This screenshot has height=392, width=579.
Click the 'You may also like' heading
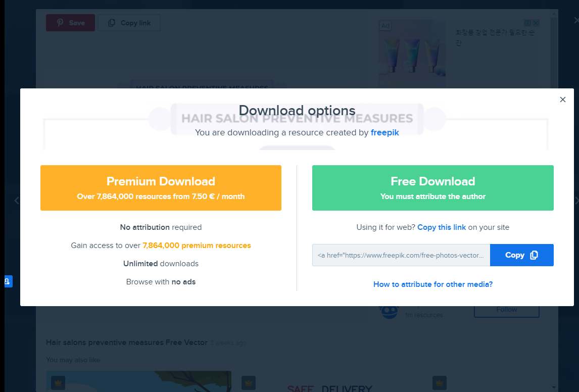pyautogui.click(x=73, y=360)
